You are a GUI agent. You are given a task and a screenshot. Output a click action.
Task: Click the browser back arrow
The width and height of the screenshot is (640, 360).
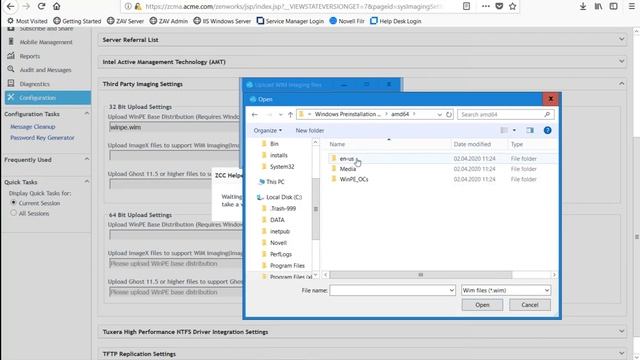point(11,6)
